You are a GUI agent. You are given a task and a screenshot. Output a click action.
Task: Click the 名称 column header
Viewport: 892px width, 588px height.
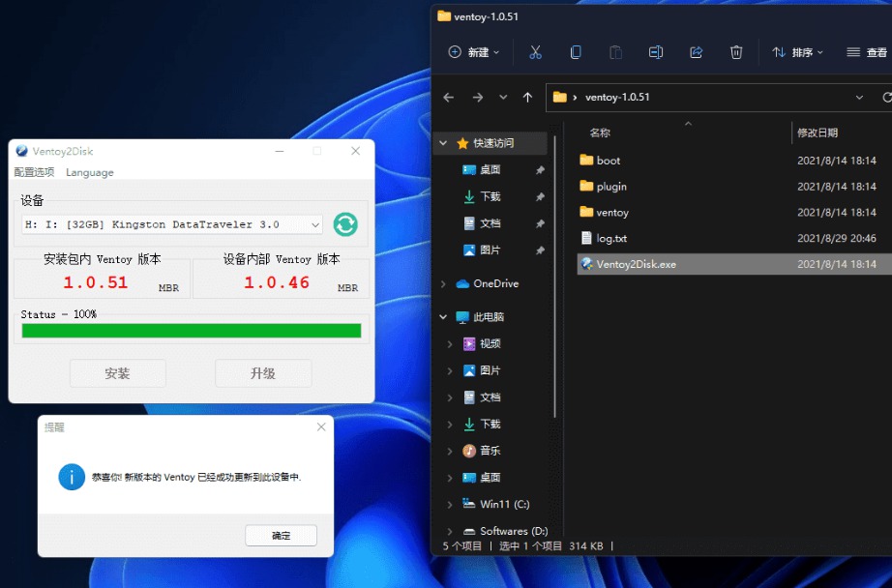point(600,132)
